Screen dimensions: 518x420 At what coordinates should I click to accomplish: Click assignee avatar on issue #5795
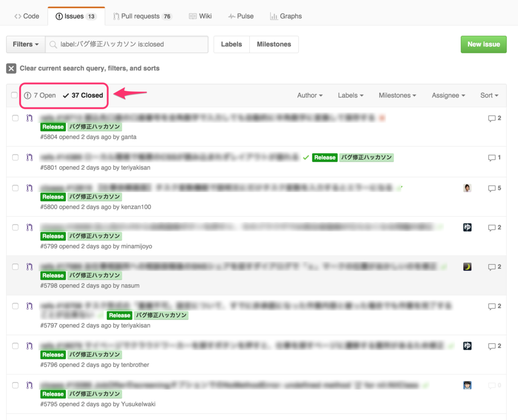(467, 385)
